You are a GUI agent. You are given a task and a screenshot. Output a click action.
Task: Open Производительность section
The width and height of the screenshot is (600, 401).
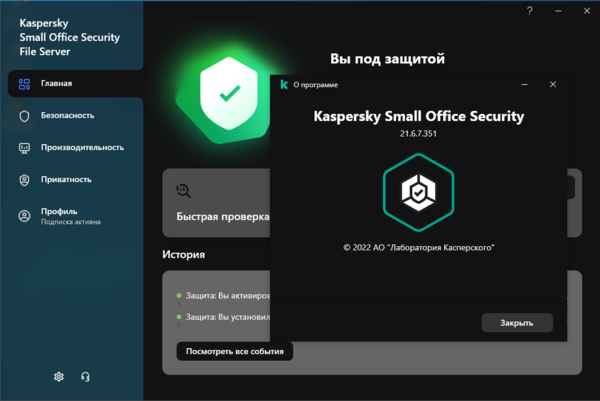pos(82,148)
